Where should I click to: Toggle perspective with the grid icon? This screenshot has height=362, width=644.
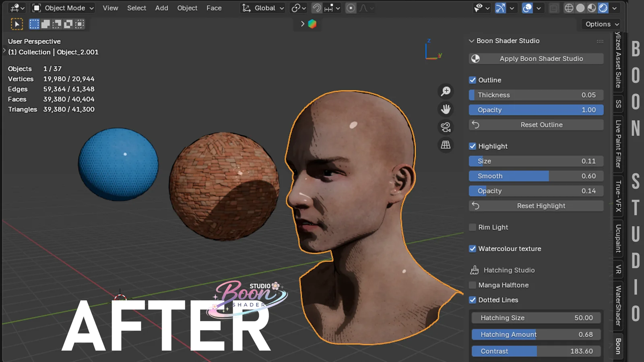(x=445, y=145)
